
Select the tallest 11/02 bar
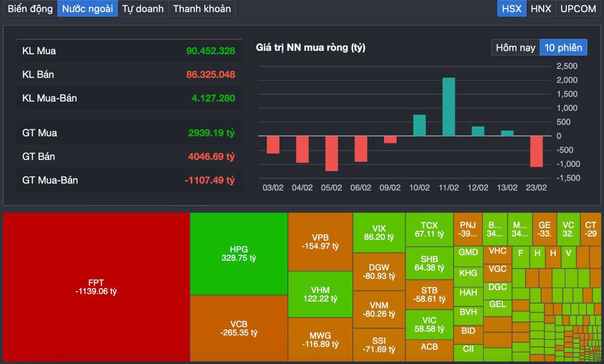tap(448, 107)
